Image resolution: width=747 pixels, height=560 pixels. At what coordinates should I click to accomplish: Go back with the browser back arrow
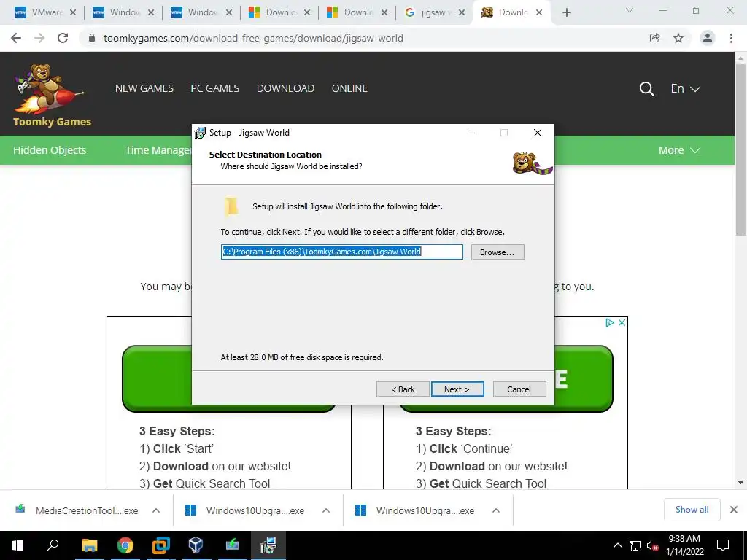pos(16,38)
